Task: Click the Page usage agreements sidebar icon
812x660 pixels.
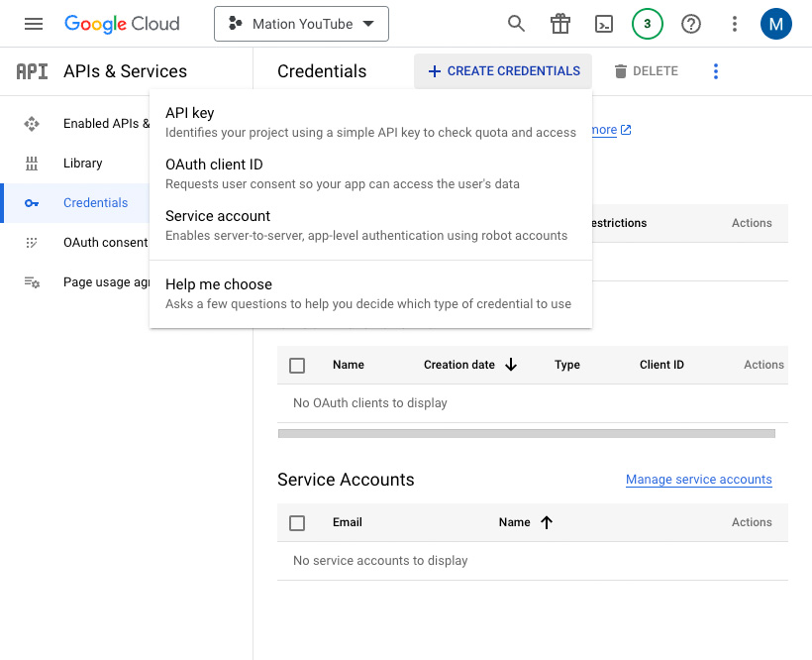Action: (x=32, y=282)
